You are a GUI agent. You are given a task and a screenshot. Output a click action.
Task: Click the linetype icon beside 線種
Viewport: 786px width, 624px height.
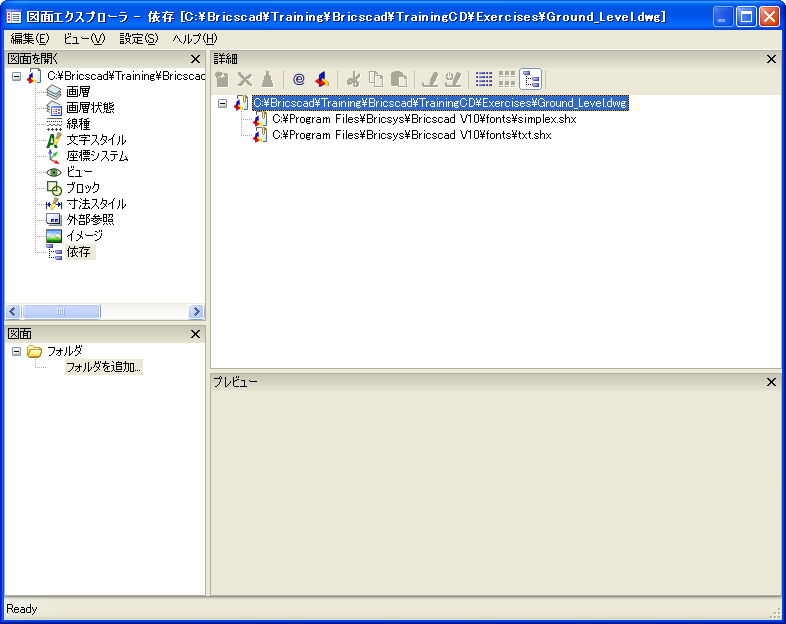(54, 124)
